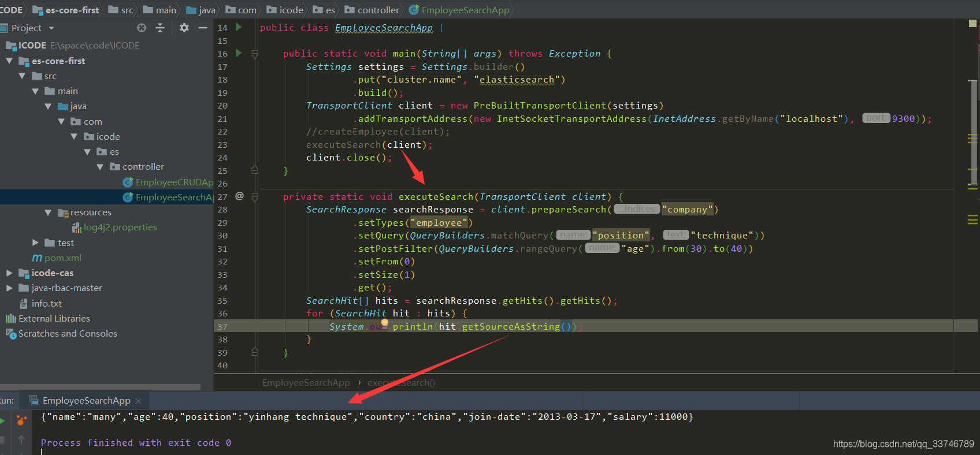Hide the Project tool window
This screenshot has height=455, width=980.
(203, 28)
